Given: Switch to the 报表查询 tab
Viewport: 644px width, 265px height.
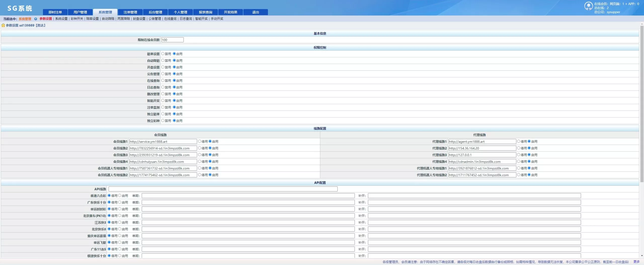Looking at the screenshot, I should (x=205, y=12).
